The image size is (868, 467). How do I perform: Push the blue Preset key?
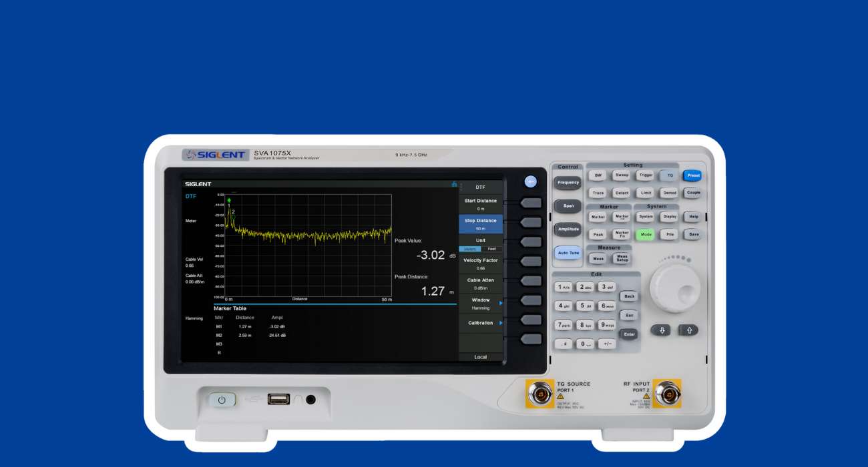click(x=693, y=175)
